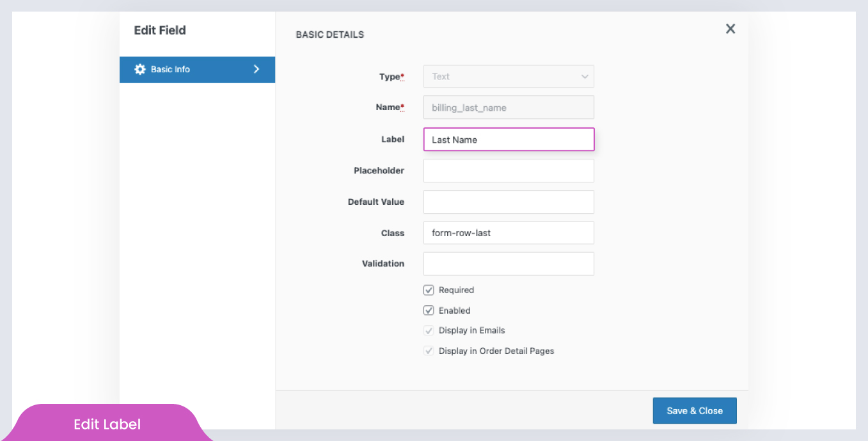868x441 pixels.
Task: Uncheck the Required checkbox
Action: pyautogui.click(x=429, y=289)
